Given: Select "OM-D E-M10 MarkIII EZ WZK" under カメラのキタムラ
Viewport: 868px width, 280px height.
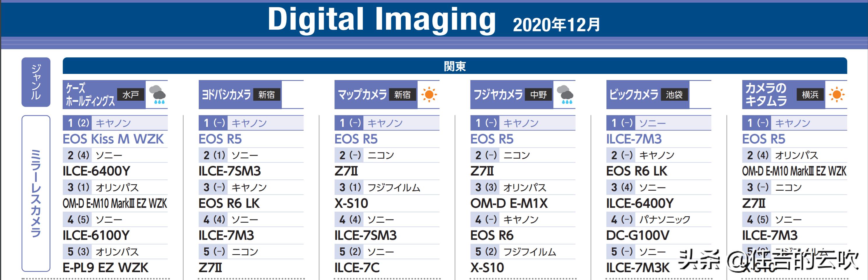Looking at the screenshot, I should (794, 171).
